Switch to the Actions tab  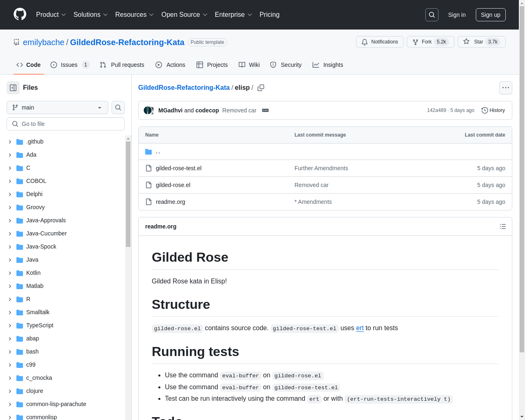click(170, 65)
